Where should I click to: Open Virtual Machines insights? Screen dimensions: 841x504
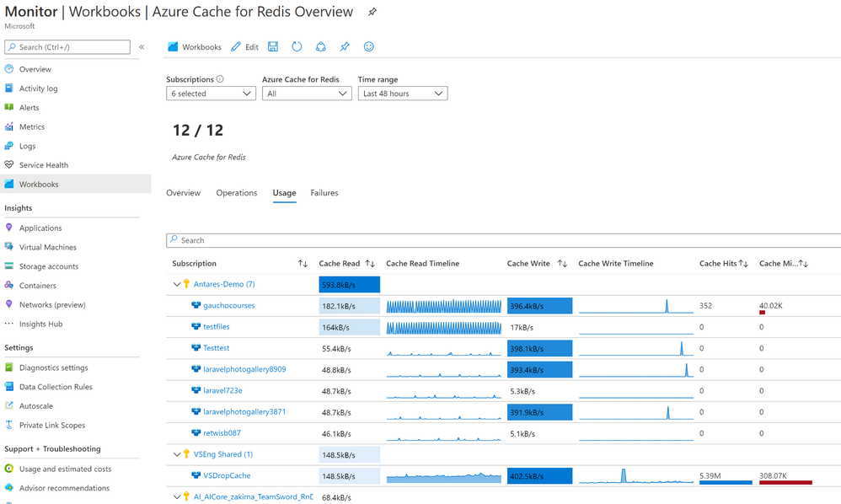pyautogui.click(x=48, y=247)
